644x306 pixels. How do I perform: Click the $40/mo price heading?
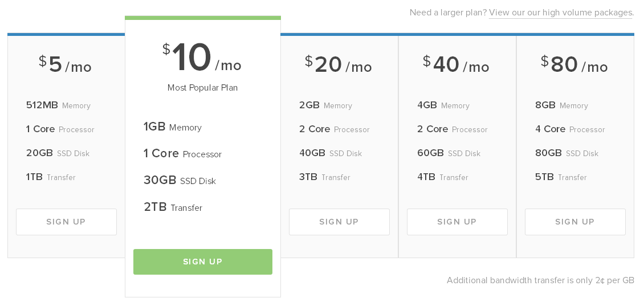point(456,65)
